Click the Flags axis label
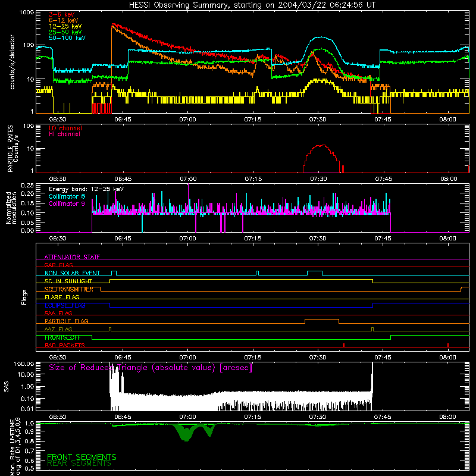Viewport: 476px width, 476px height. point(24,297)
